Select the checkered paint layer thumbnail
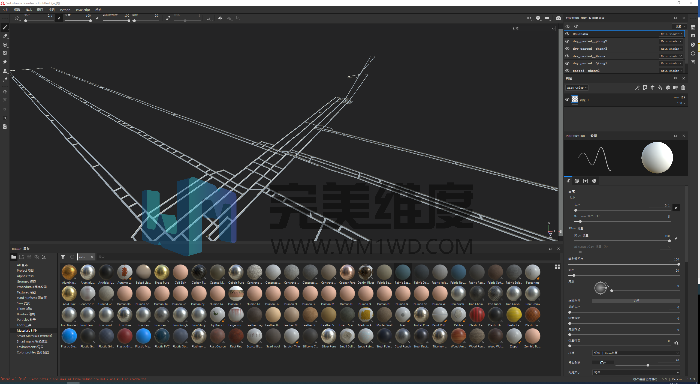This screenshot has width=700, height=384. [x=575, y=100]
